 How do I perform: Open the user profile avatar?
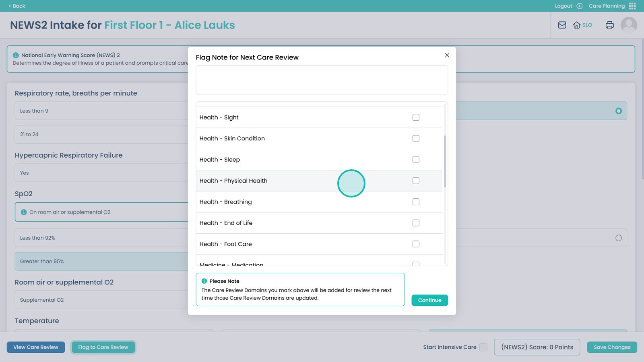click(x=628, y=25)
